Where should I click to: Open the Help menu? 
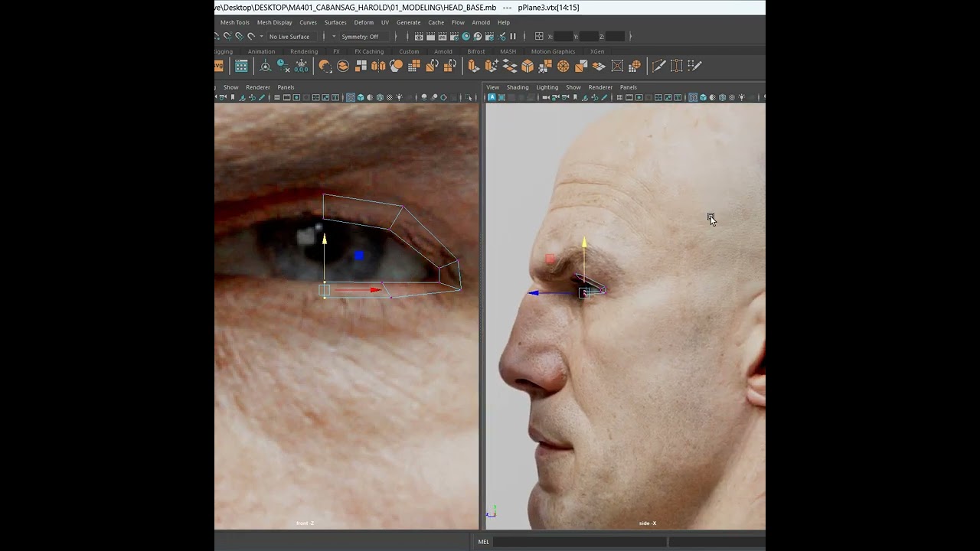(504, 22)
